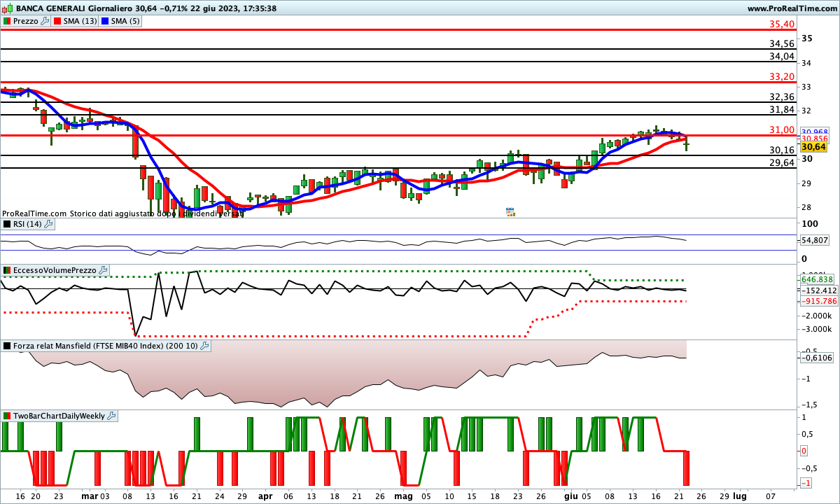Click the 35,40 red resistance level label
Viewport: 840px width, 504px height.
(782, 24)
